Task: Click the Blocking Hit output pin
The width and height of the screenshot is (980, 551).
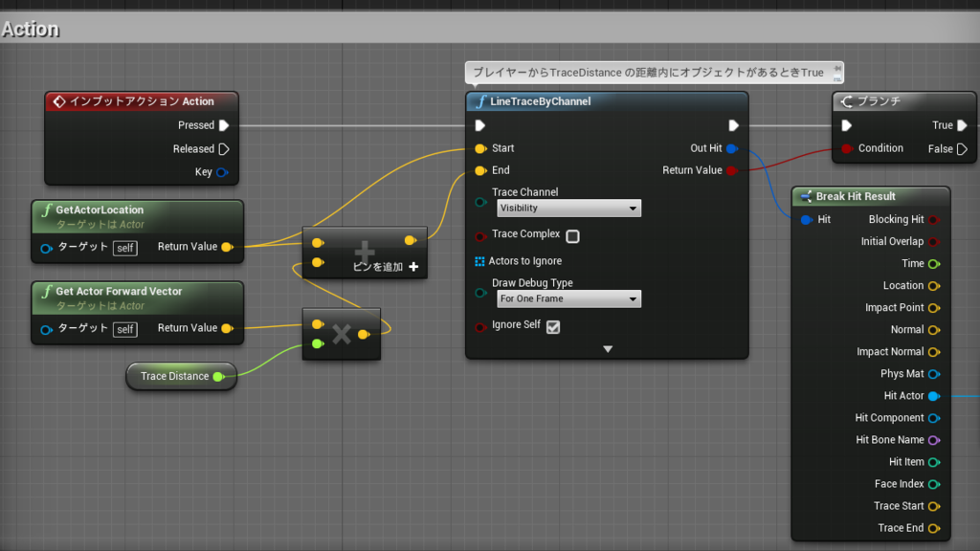Action: (x=934, y=220)
